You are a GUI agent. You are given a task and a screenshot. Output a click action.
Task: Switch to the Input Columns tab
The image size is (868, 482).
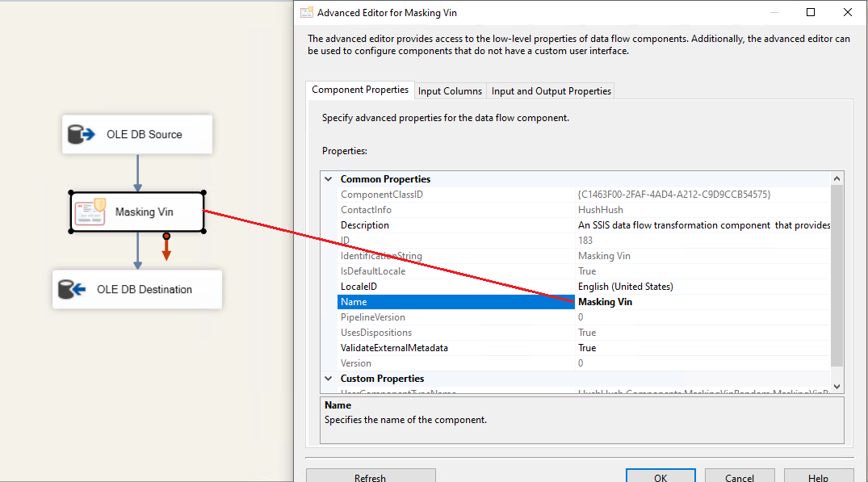(x=450, y=91)
